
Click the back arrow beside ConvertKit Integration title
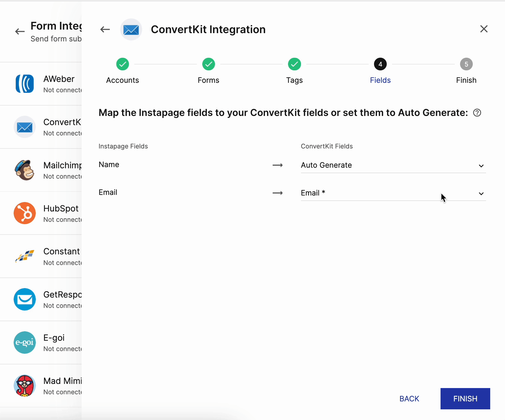point(105,29)
